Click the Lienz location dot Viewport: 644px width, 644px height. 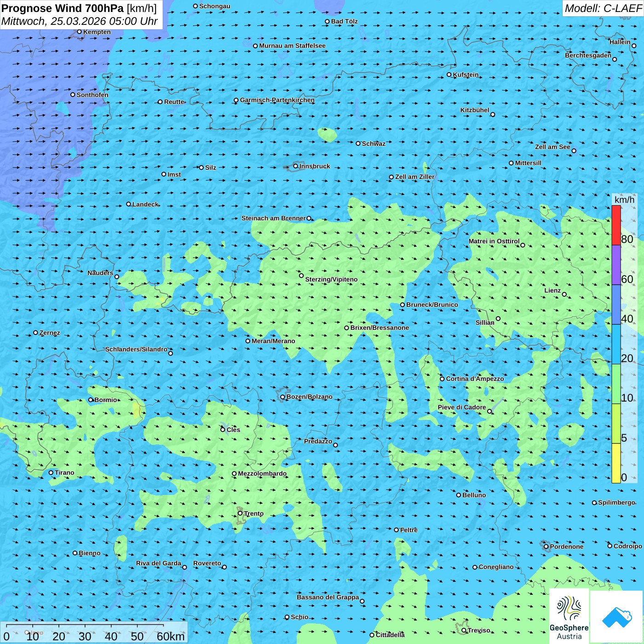click(x=564, y=294)
